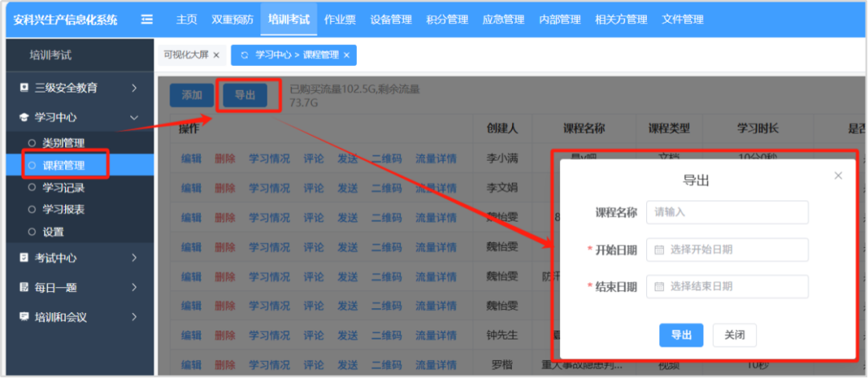The image size is (868, 378).
Task: Click the calendar icon in 结束日期 field
Action: [659, 286]
